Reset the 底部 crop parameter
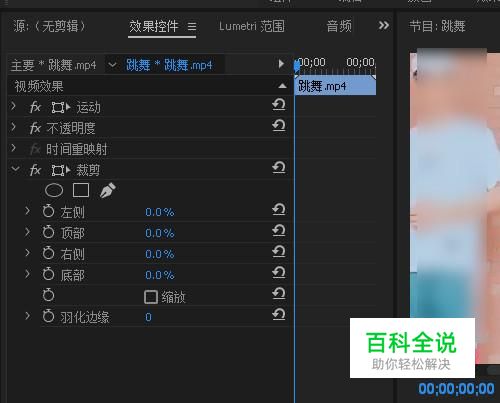The height and width of the screenshot is (403, 500). click(279, 273)
